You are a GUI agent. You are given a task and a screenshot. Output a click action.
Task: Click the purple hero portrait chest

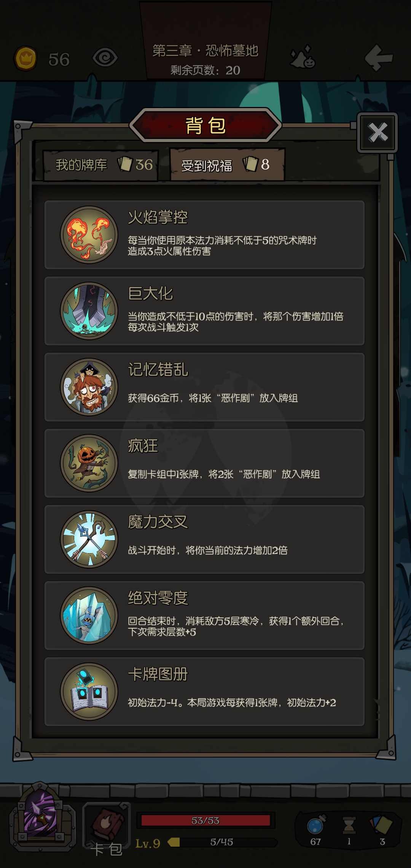[42, 817]
